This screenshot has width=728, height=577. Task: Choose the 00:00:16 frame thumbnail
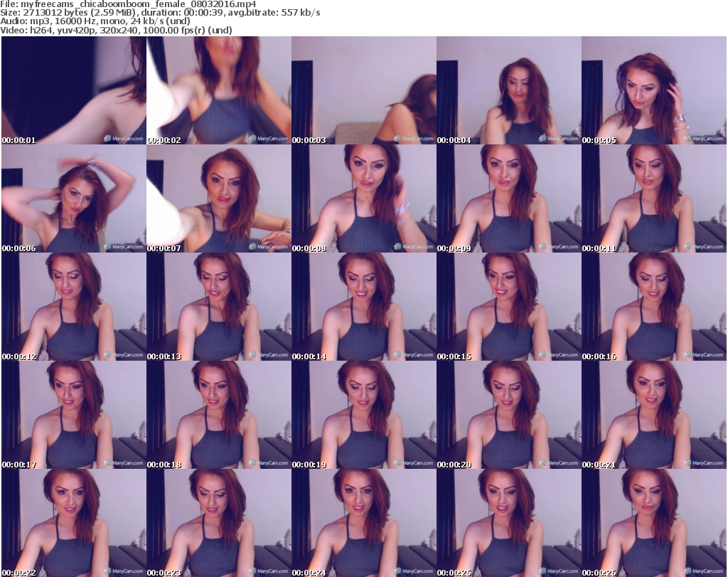[654, 307]
